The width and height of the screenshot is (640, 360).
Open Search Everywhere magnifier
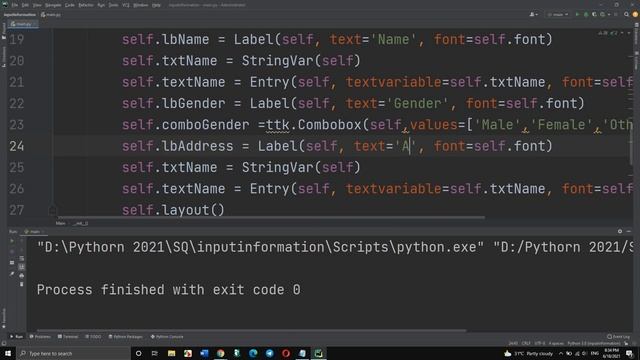(626, 14)
